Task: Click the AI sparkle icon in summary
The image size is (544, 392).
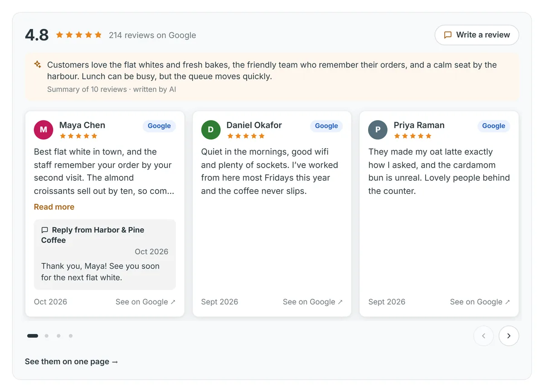Action: [38, 65]
